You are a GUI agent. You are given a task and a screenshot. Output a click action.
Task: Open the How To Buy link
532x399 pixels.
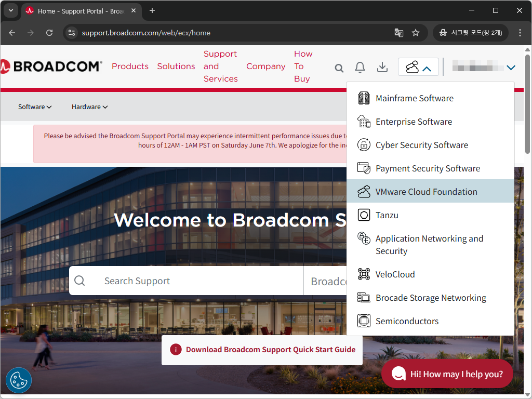[303, 66]
